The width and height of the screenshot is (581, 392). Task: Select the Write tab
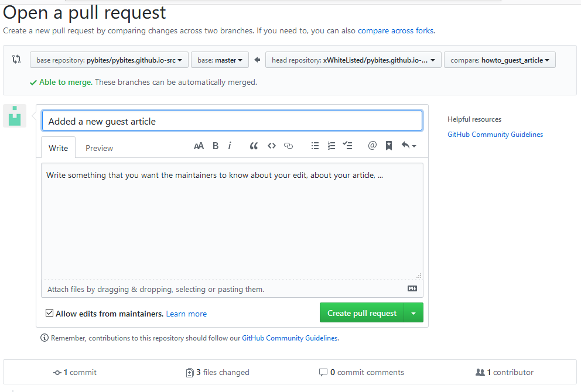[57, 147]
